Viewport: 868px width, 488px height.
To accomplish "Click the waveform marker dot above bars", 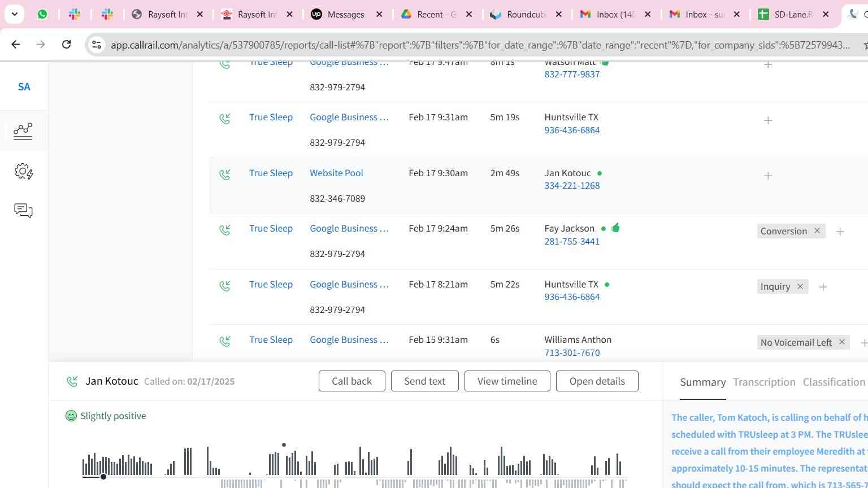I will pos(284,445).
